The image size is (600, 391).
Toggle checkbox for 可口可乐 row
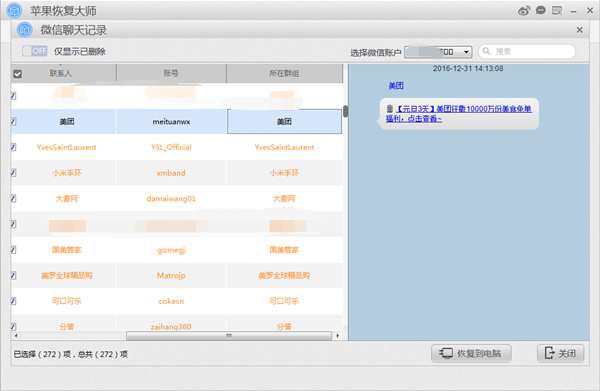coord(13,301)
